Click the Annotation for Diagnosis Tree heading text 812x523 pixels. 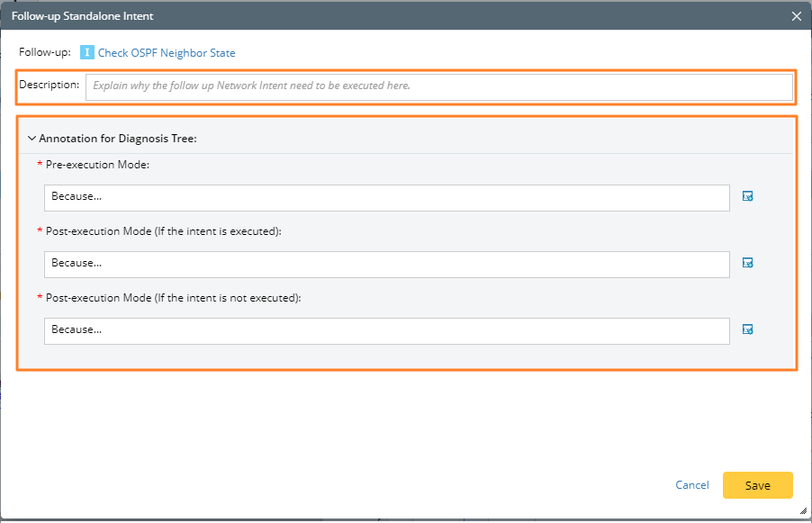click(118, 139)
